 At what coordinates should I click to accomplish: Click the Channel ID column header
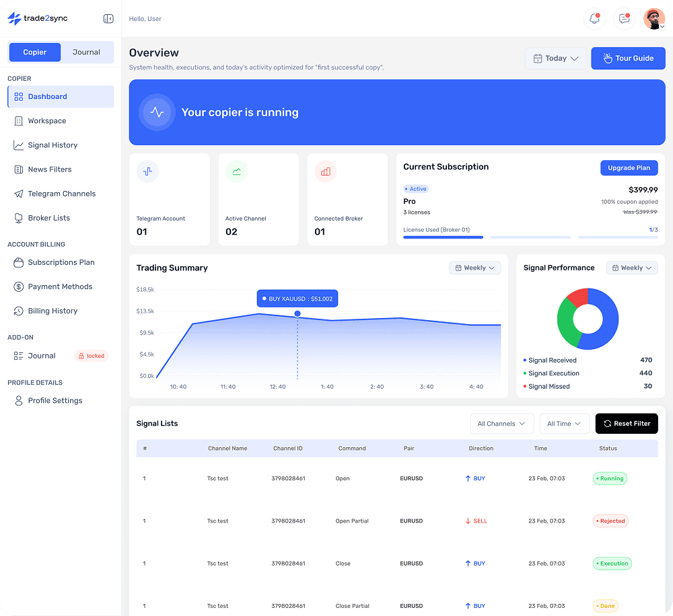288,449
